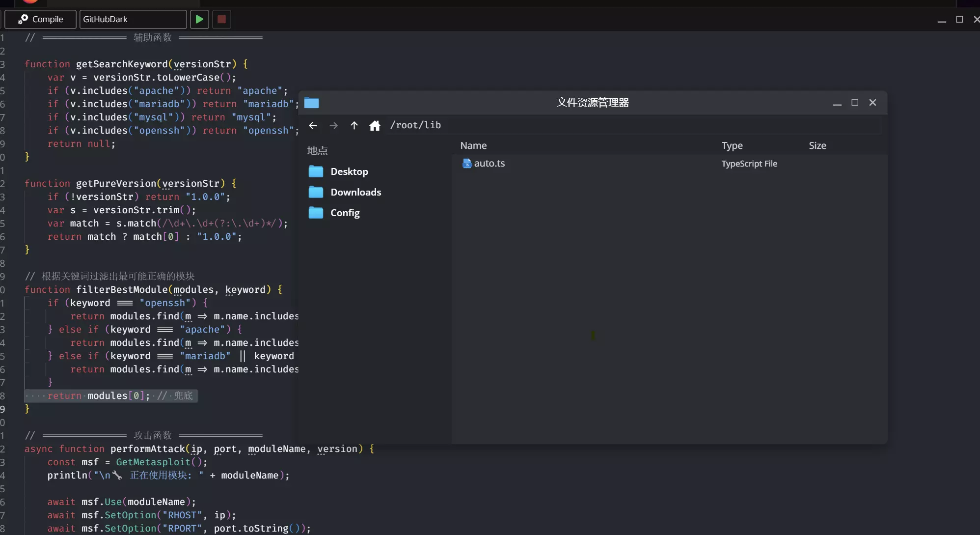Open the Desktop folder in sidebar
The width and height of the screenshot is (980, 535).
coord(349,171)
